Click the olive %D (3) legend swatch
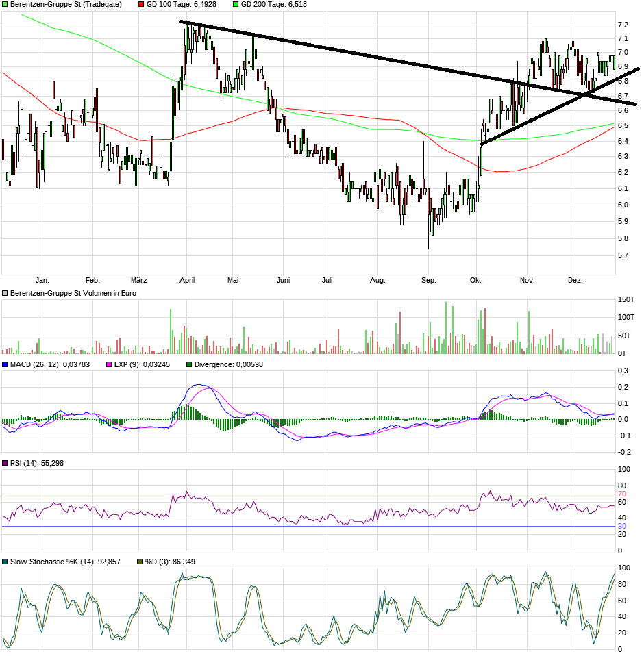 (x=140, y=562)
